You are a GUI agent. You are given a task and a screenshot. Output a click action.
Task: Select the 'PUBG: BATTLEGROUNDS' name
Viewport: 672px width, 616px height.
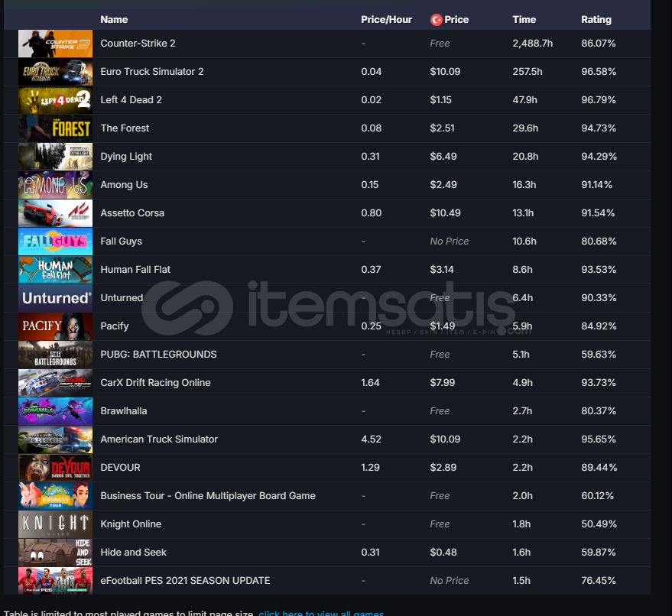coord(158,355)
